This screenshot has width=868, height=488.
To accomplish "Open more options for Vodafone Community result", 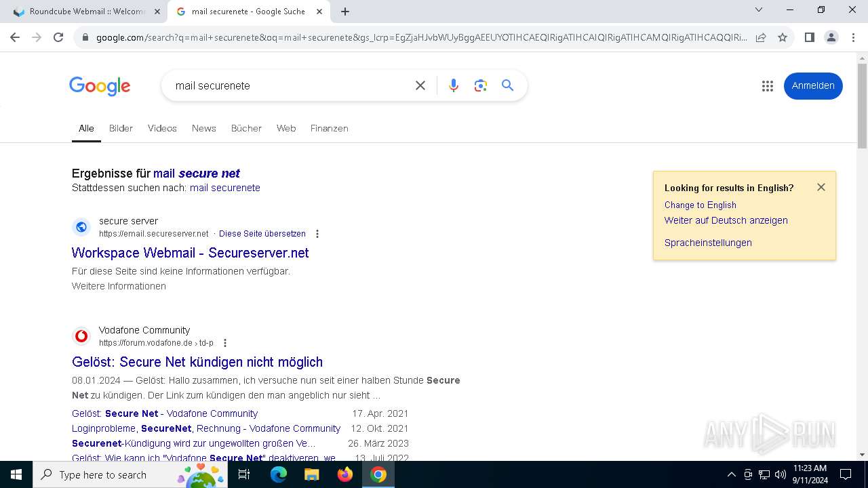I will [225, 343].
